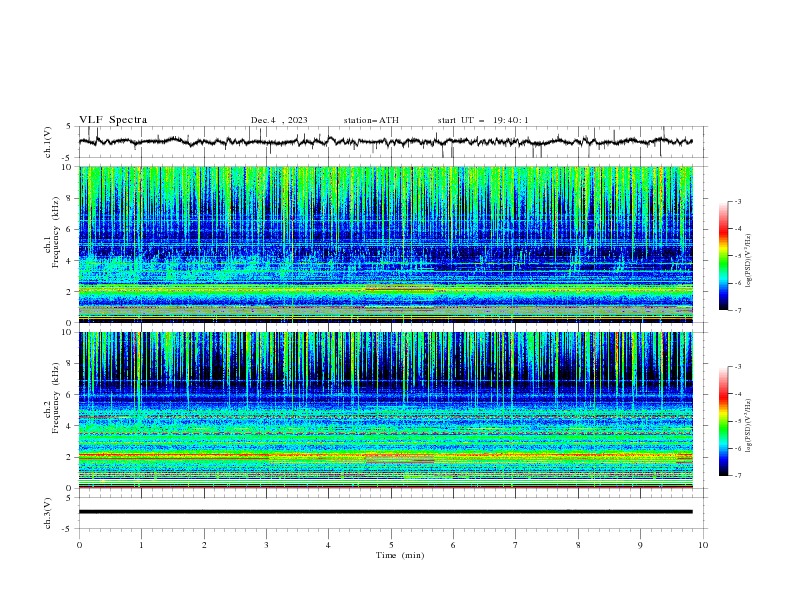Viewport: 792px width, 612px height.
Task: Click the ch.1 voltage waveform trace
Action: (385, 142)
